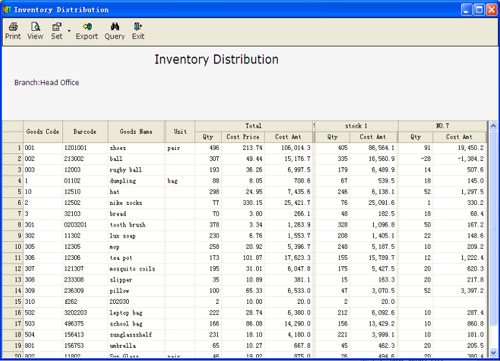This screenshot has height=361, width=500.
Task: Select the shoes goods name cell
Action: 136,148
